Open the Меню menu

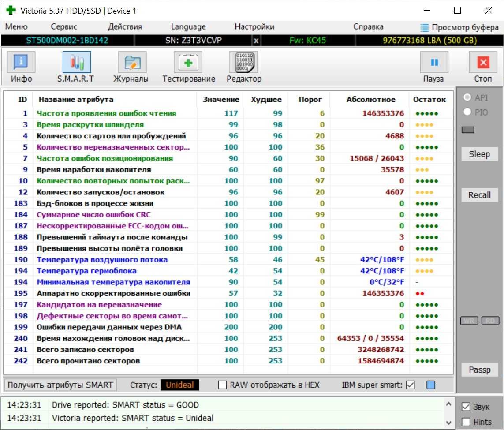[16, 26]
